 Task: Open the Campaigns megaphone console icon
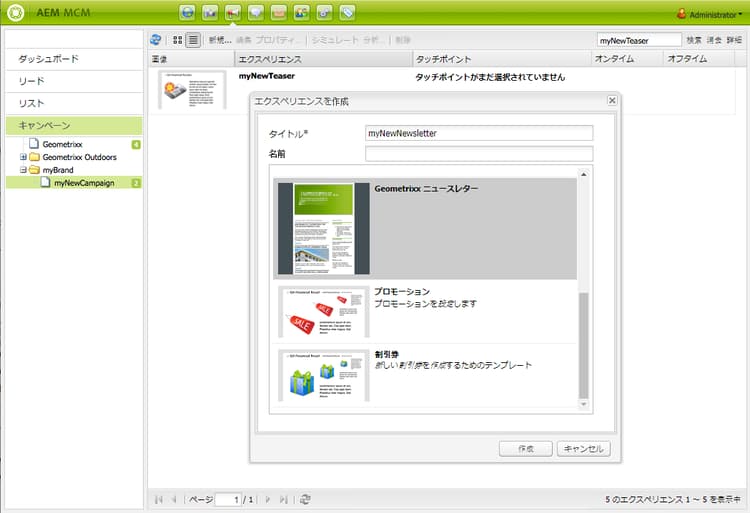(233, 12)
